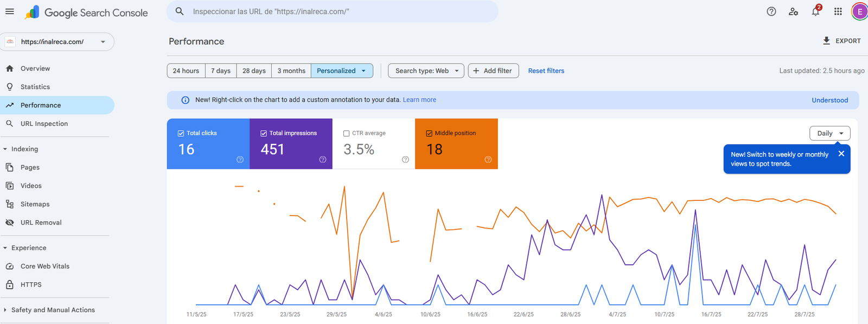Screen dimensions: 868x324
Task: Open the user account avatar
Action: [859, 11]
